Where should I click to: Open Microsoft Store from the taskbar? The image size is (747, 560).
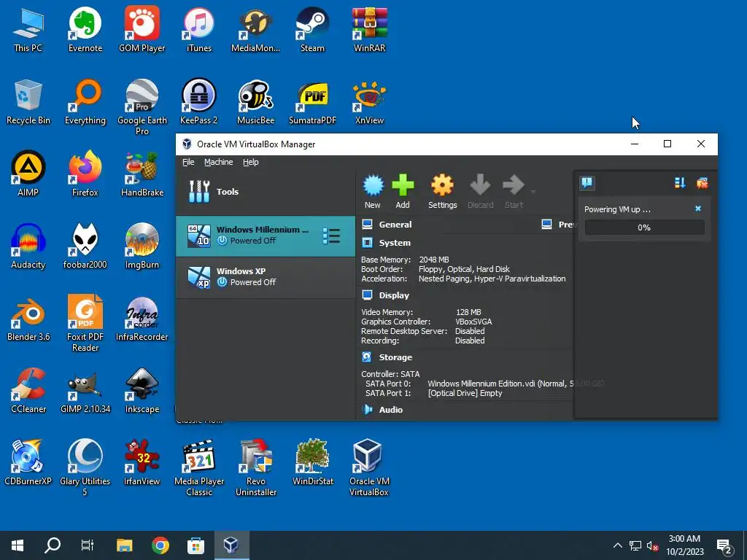point(196,545)
